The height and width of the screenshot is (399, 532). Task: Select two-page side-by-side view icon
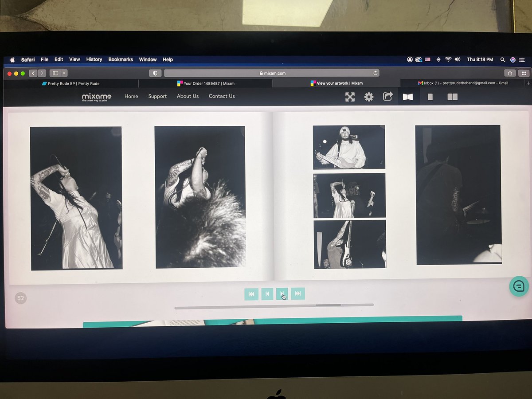(452, 97)
